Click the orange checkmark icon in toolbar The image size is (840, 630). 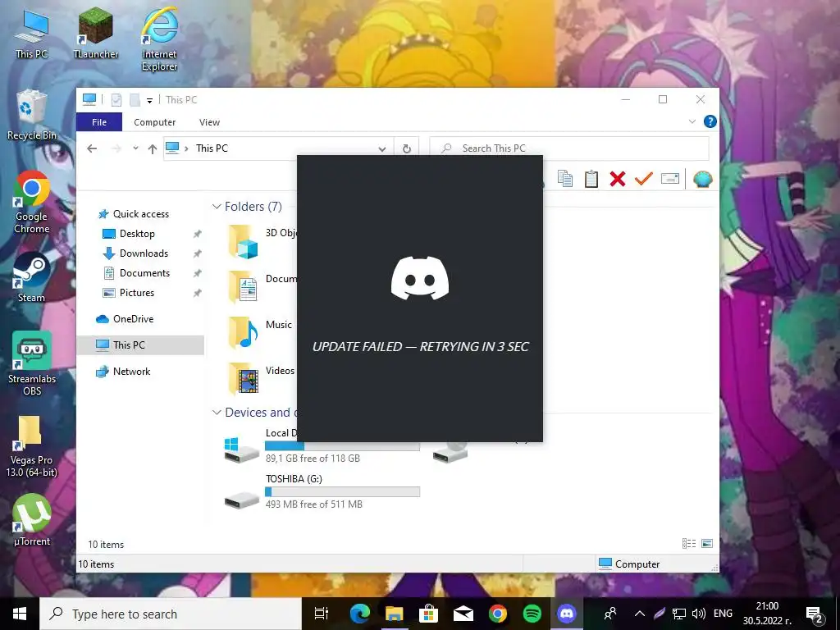(643, 178)
